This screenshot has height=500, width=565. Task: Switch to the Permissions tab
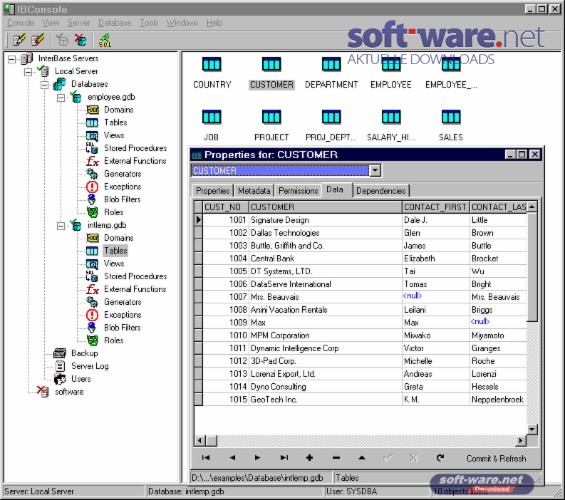298,191
